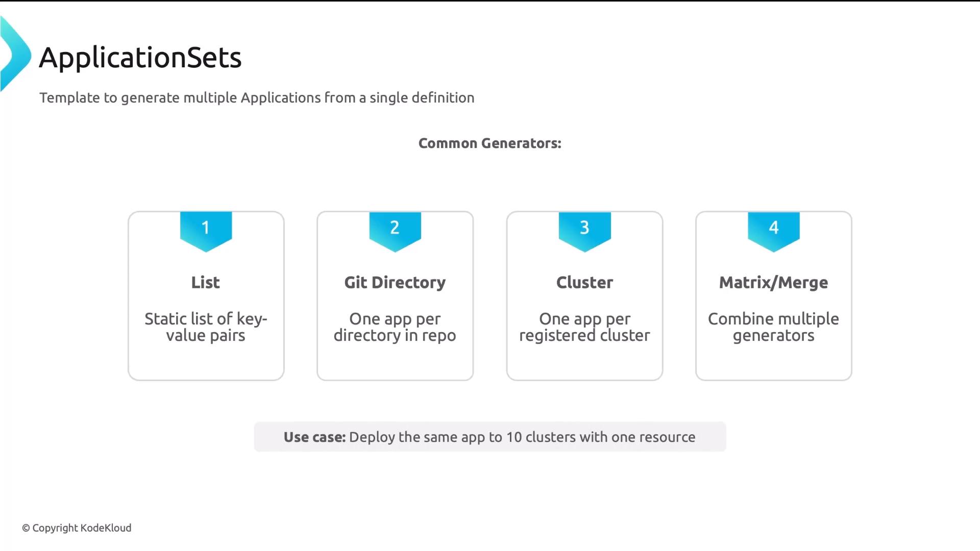
Task: Click the Common Generators heading
Action: [490, 143]
